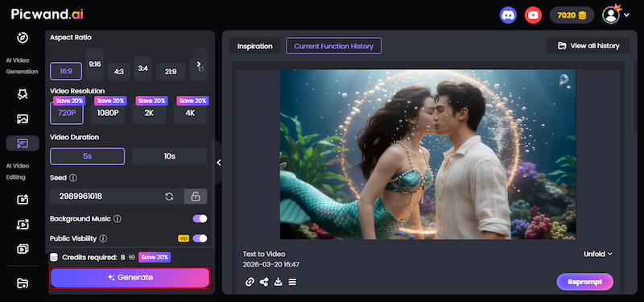Click the View all history button
Image resolution: width=644 pixels, height=302 pixels.
588,46
